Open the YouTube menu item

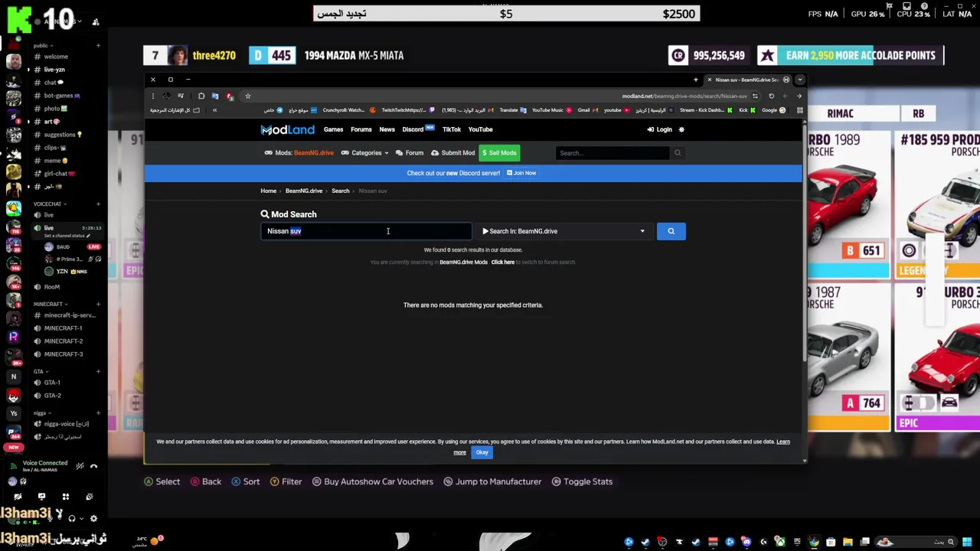pos(480,129)
